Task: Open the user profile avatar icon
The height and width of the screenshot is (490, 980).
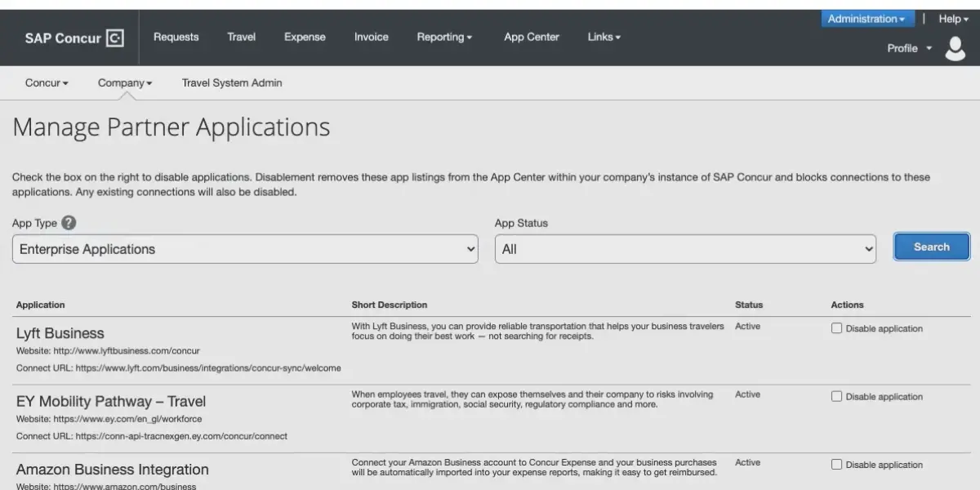Action: 955,48
